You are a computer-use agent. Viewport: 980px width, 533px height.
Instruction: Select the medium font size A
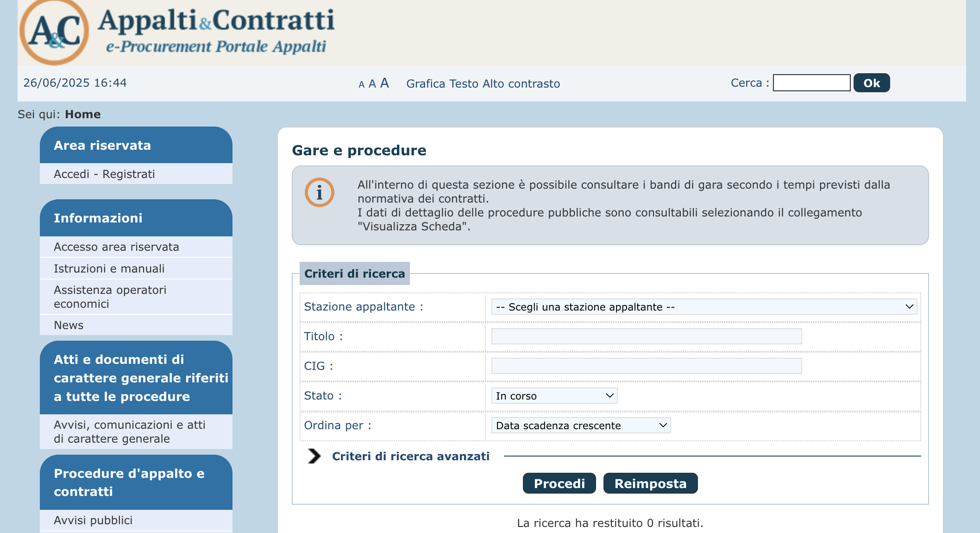[372, 83]
